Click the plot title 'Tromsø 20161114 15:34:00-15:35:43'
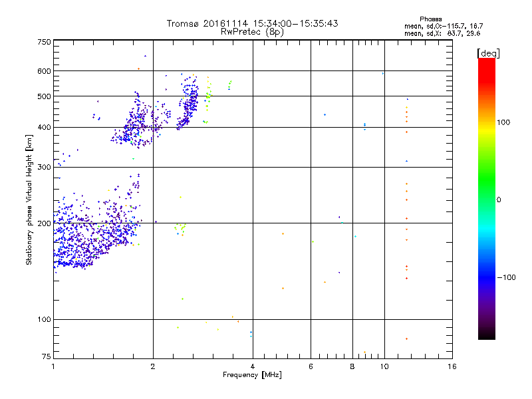Viewport: 532px width, 399px height. point(252,23)
